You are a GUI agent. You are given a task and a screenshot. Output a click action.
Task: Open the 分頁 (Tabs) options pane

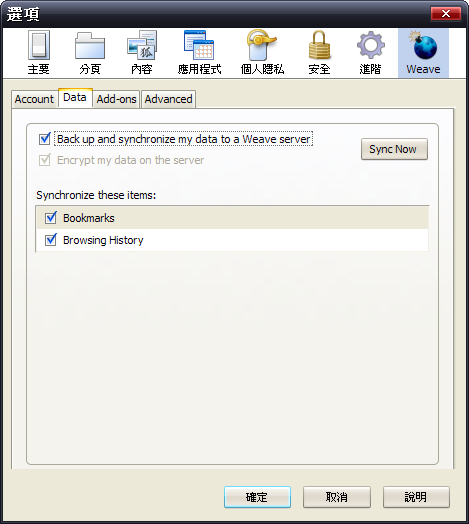(x=90, y=53)
